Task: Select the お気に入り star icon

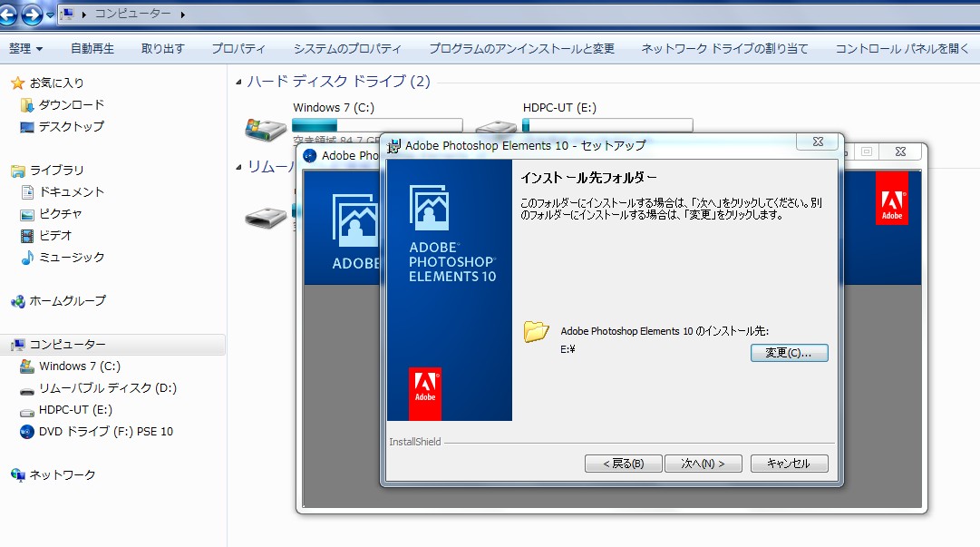Action: [17, 83]
